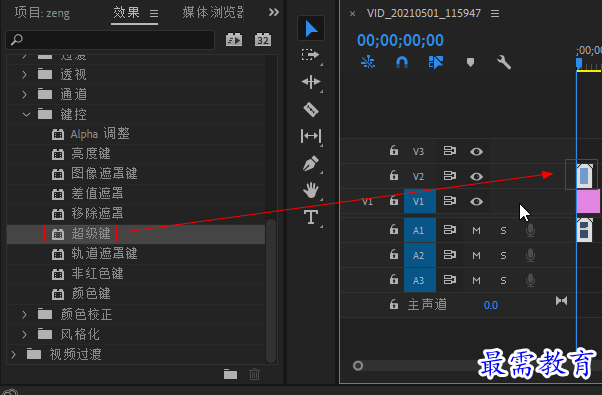Select the Track Select Forward tool

310,55
